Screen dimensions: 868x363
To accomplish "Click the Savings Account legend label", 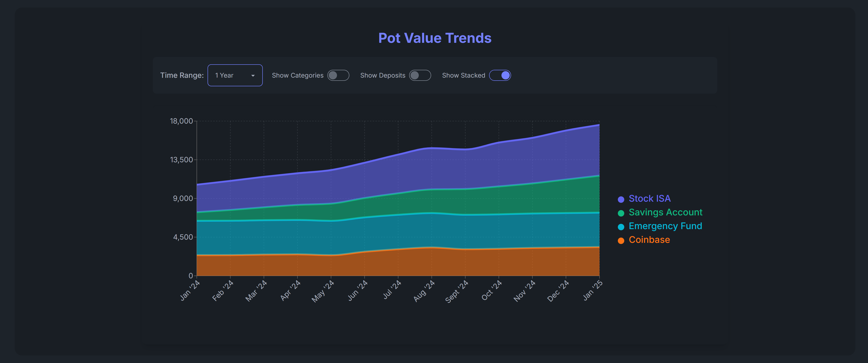I will 665,212.
